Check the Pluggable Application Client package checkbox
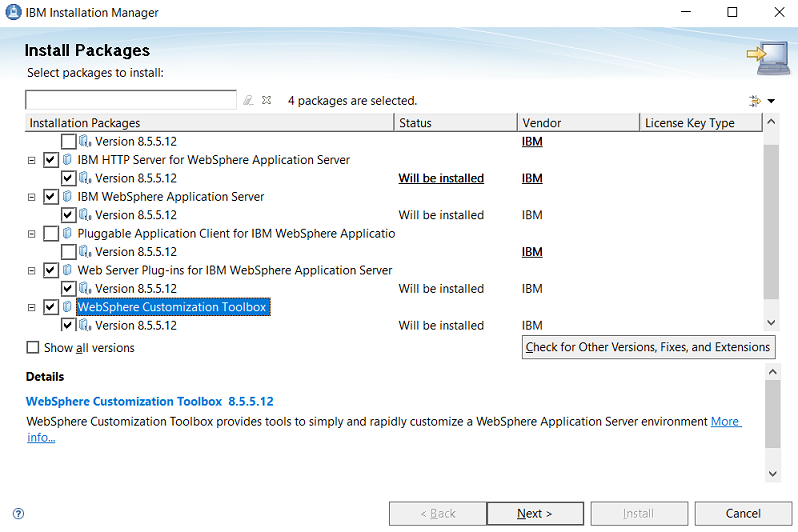 coord(51,234)
